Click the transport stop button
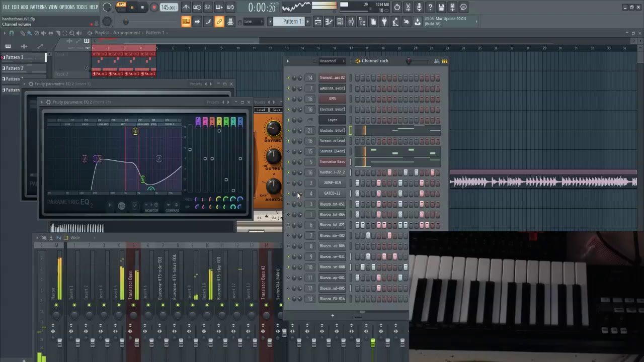 coord(142,7)
